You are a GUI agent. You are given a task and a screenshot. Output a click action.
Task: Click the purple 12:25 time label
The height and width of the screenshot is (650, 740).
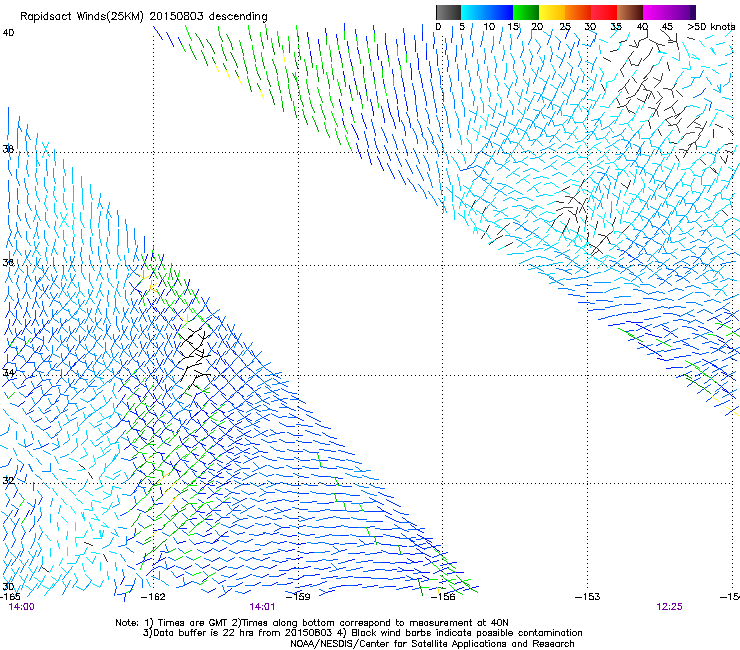(x=669, y=607)
